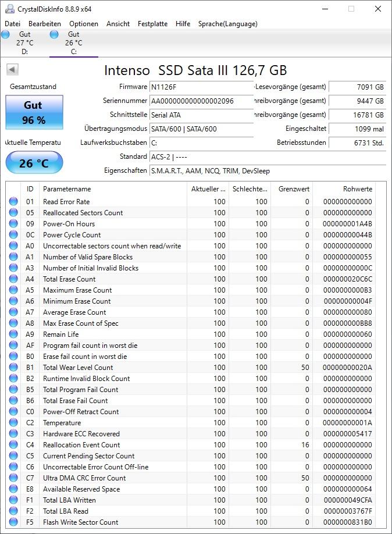Click status orb for Ultra DMA CRC Error Count
Screen dimensions: 392x534
(13, 478)
